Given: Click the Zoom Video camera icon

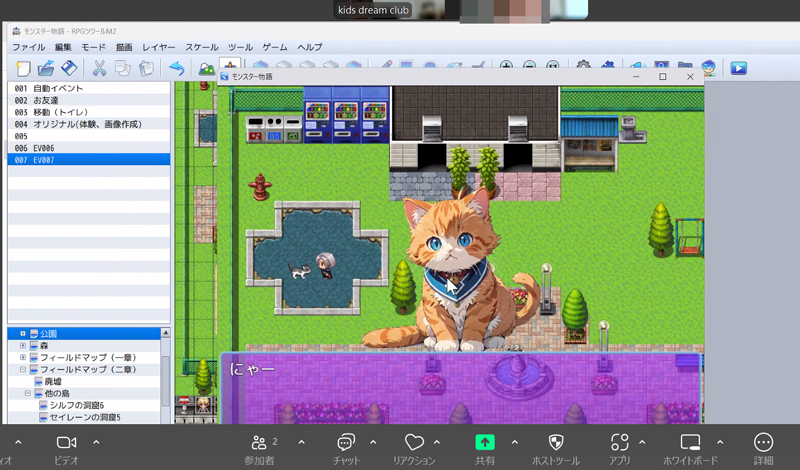Looking at the screenshot, I should tap(66, 442).
